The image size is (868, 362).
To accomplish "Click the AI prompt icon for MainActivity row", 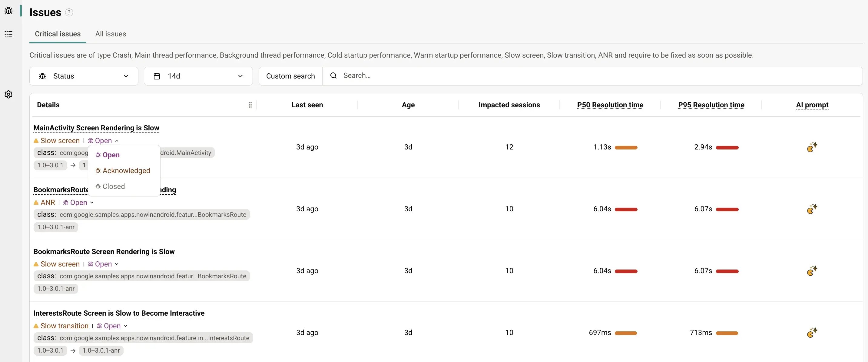I will coord(812,147).
